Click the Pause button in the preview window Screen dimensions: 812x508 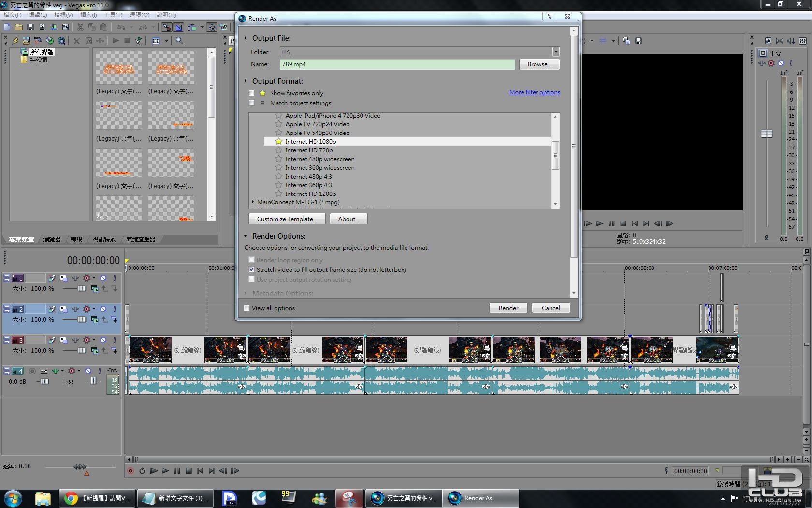pos(611,224)
